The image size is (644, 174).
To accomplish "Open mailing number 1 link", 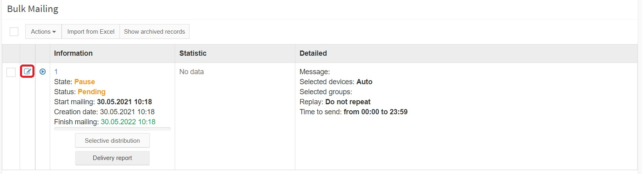I will point(56,72).
